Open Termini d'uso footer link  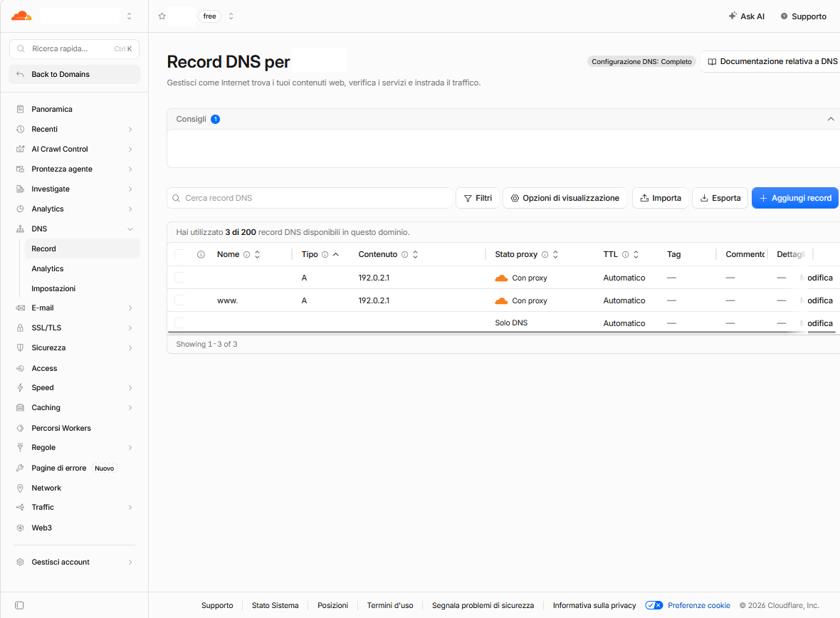[x=390, y=605]
